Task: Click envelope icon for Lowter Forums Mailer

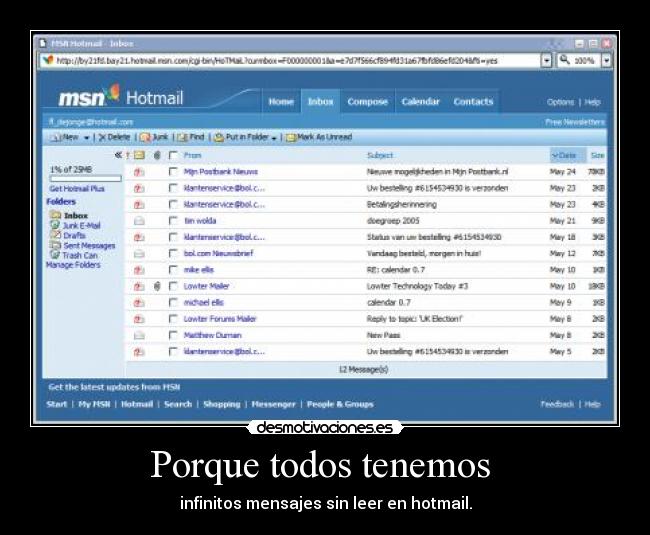Action: click(139, 319)
